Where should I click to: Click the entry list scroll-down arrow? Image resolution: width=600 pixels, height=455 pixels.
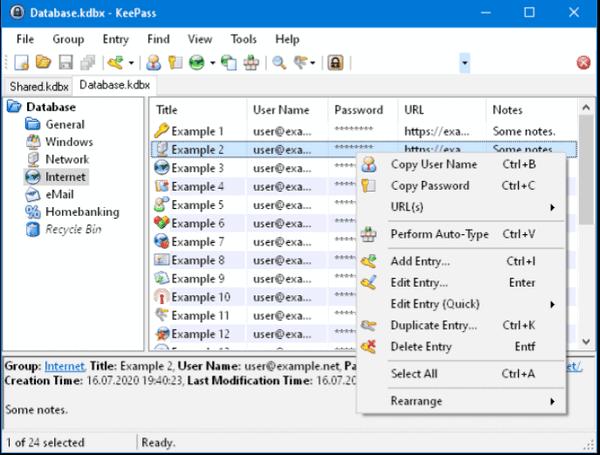click(x=586, y=341)
